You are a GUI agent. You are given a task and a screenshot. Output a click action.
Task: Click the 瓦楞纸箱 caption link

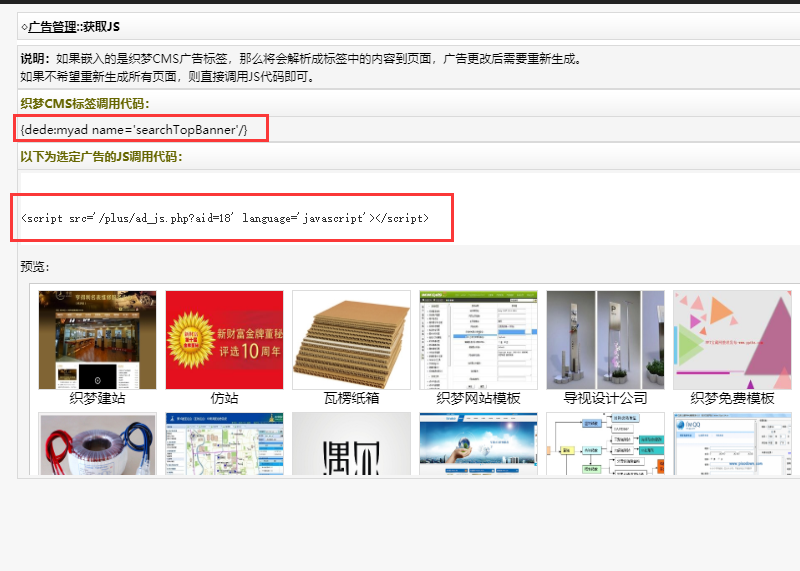tap(352, 398)
